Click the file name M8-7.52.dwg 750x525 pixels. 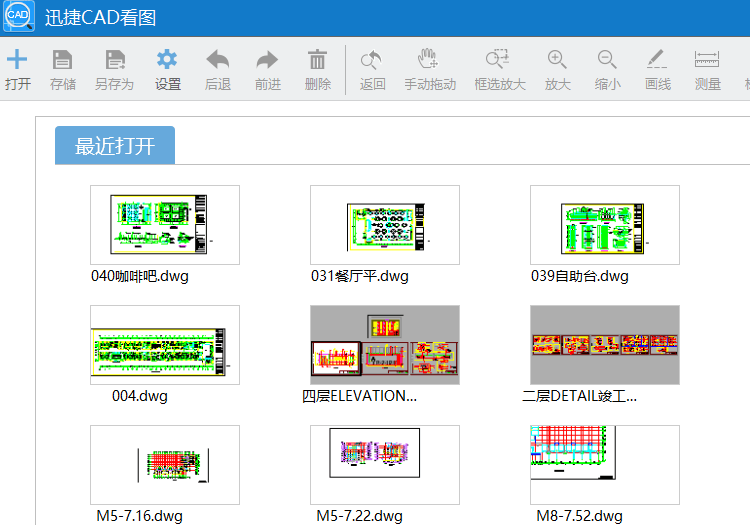click(580, 516)
